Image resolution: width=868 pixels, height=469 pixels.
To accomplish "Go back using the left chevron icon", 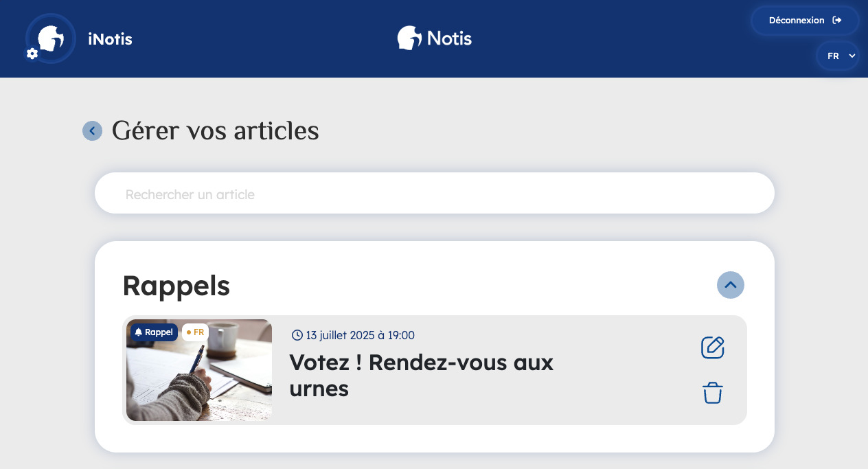I will tap(92, 130).
